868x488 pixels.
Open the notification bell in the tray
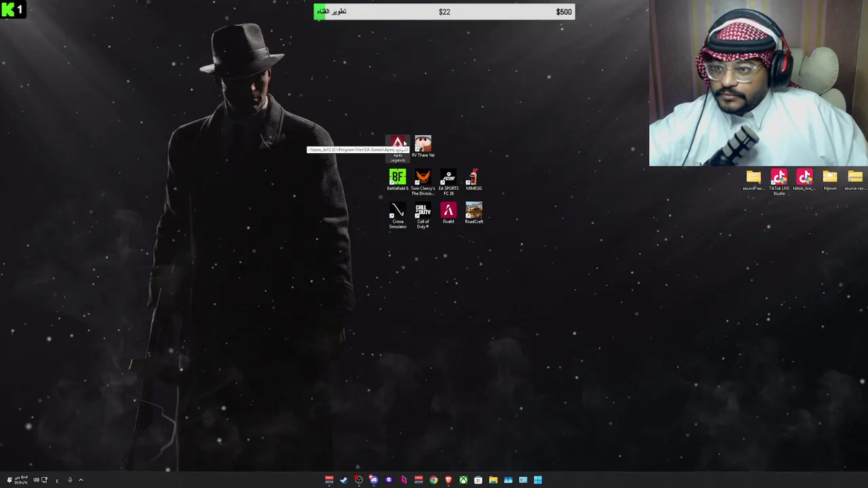point(9,480)
